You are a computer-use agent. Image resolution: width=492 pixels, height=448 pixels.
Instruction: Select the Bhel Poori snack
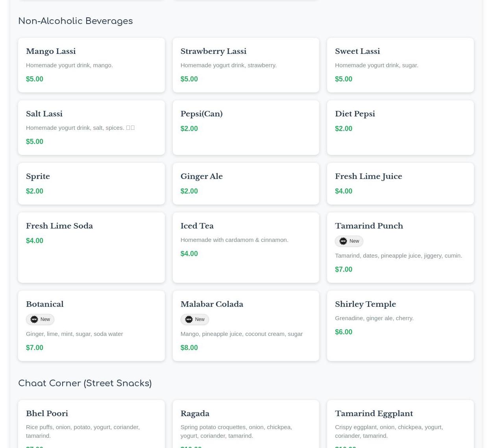coord(47,414)
